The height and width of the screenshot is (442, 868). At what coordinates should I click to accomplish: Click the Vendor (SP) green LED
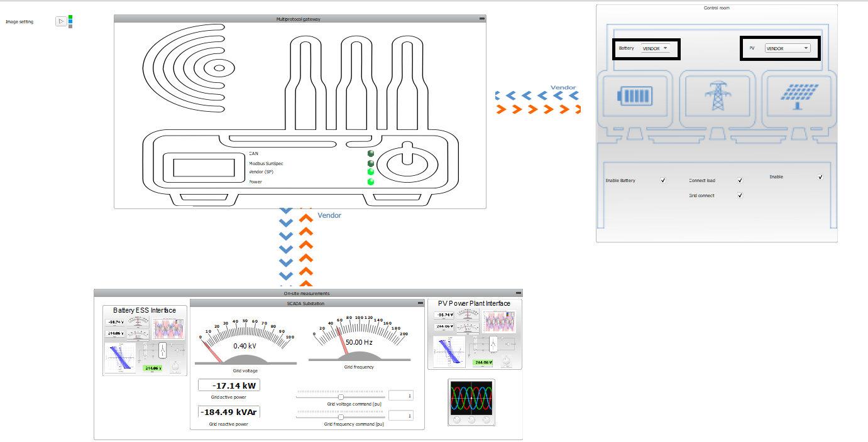[x=371, y=171]
